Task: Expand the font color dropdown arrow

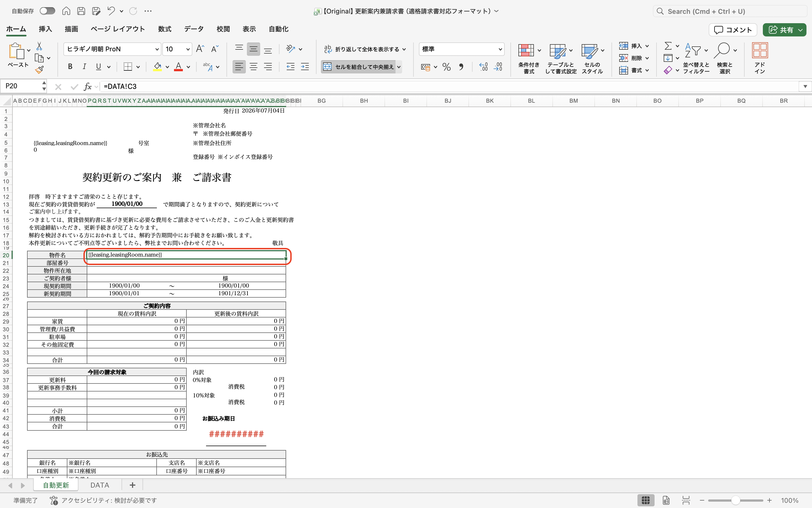Action: tap(189, 67)
